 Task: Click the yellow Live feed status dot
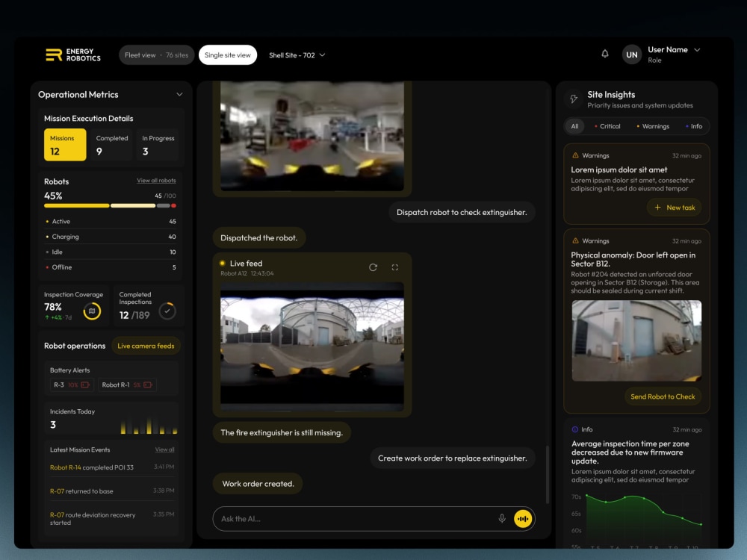223,263
